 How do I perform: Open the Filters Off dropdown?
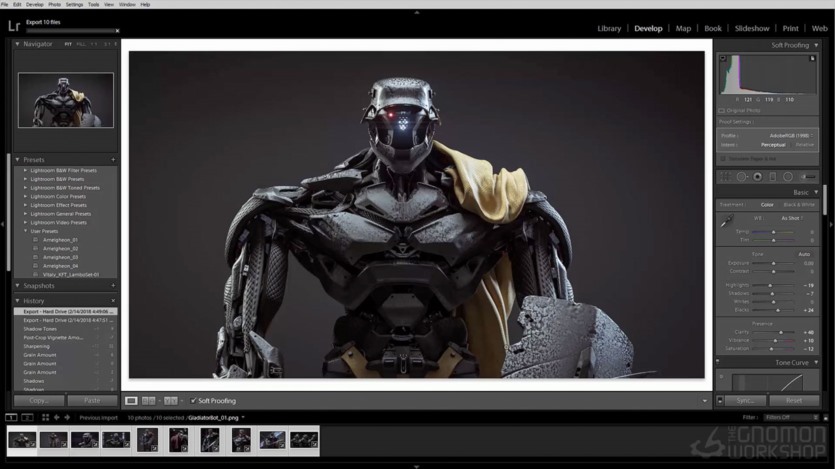click(791, 418)
